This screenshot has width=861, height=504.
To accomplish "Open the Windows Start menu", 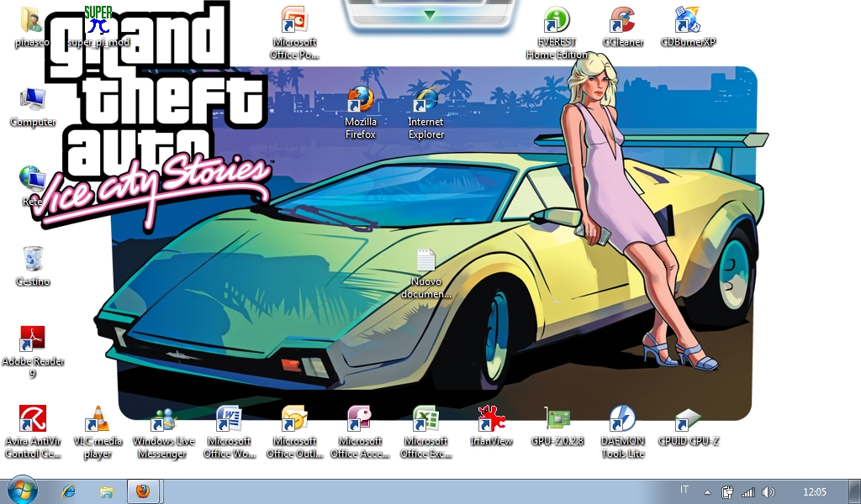I will point(22,491).
